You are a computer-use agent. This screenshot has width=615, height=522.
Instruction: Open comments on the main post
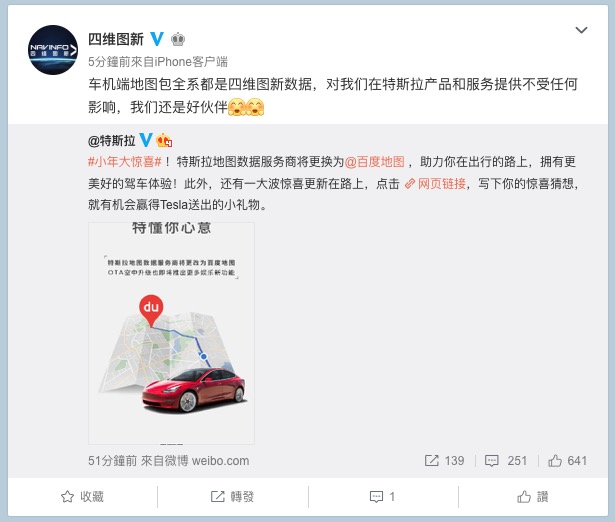(x=382, y=497)
